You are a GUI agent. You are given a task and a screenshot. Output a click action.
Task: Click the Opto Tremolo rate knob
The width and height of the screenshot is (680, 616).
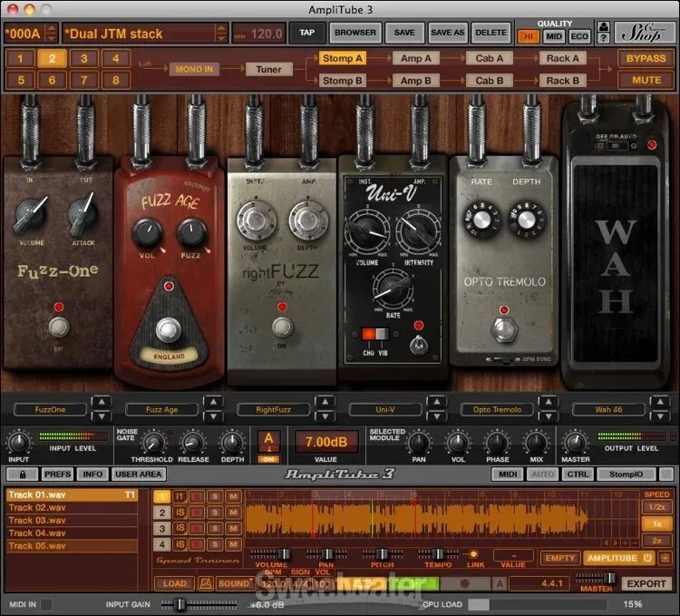[481, 220]
